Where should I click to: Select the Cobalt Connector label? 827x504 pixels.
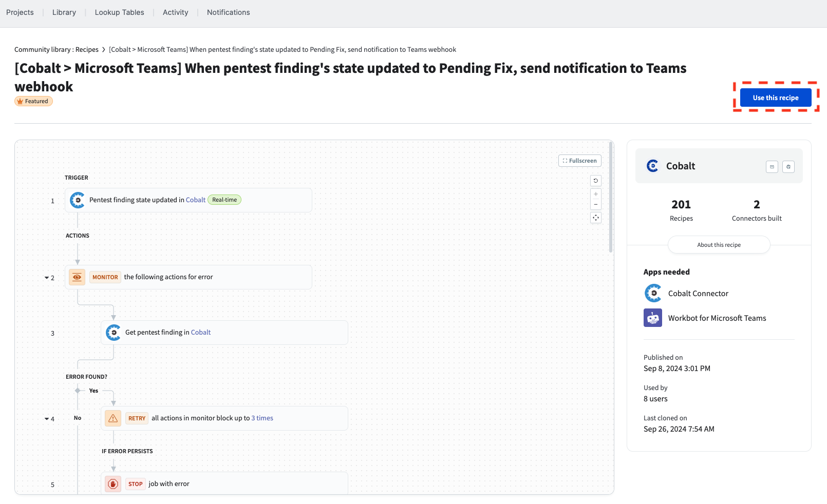coord(698,294)
